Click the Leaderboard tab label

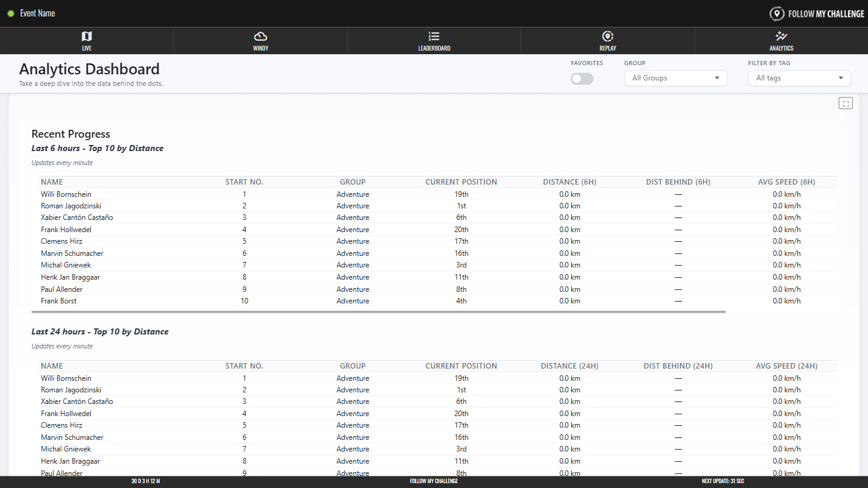(x=434, y=48)
